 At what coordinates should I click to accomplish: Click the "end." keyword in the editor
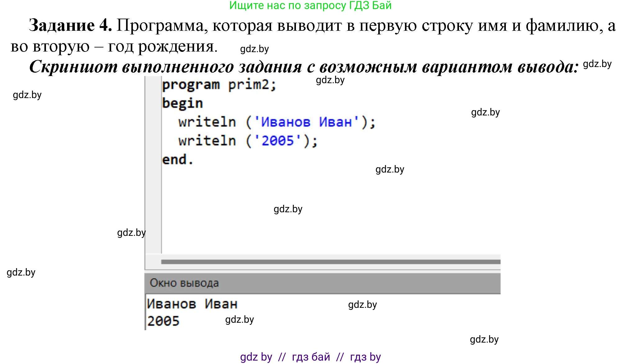click(177, 160)
